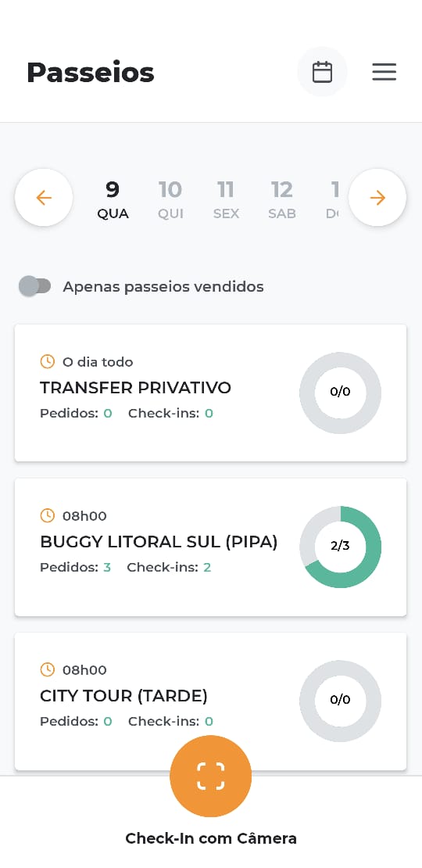Open CITY TOUR (TARDE) card
The image size is (422, 868).
point(211,701)
